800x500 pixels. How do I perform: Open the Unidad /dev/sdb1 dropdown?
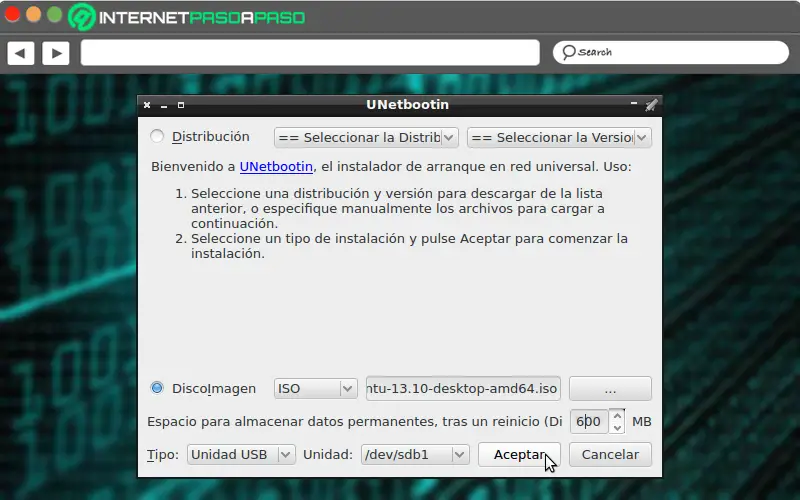tap(415, 455)
